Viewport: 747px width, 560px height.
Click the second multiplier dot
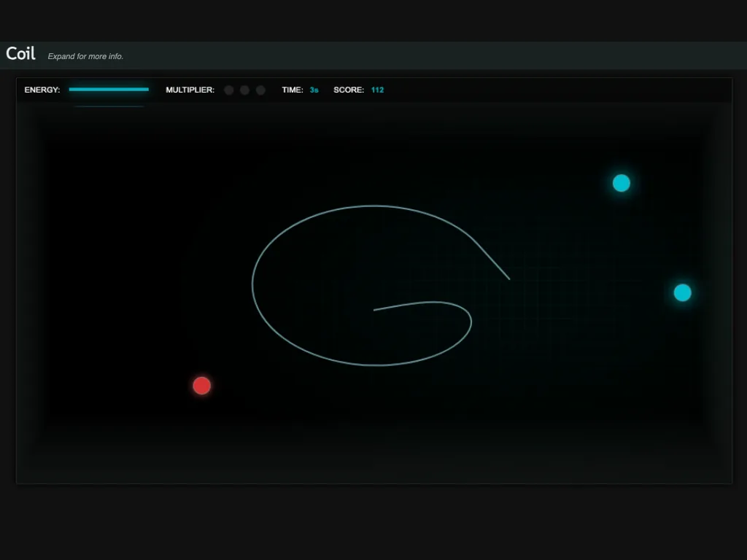(x=244, y=90)
